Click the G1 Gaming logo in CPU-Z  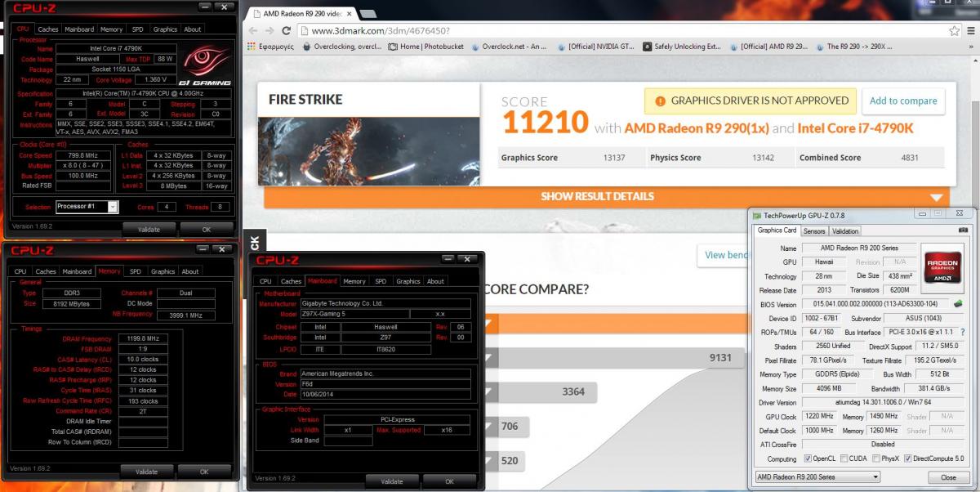206,65
